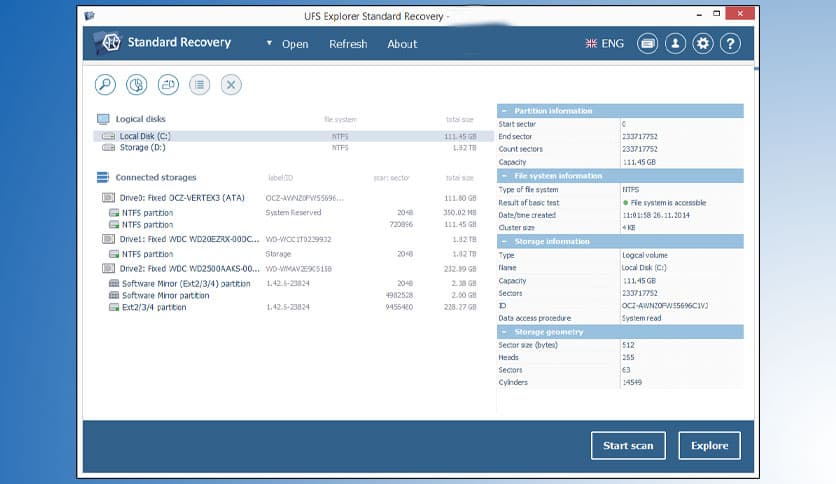This screenshot has height=484, width=836.
Task: Select Local Disk (C:) in logical disks
Action: 293,136
